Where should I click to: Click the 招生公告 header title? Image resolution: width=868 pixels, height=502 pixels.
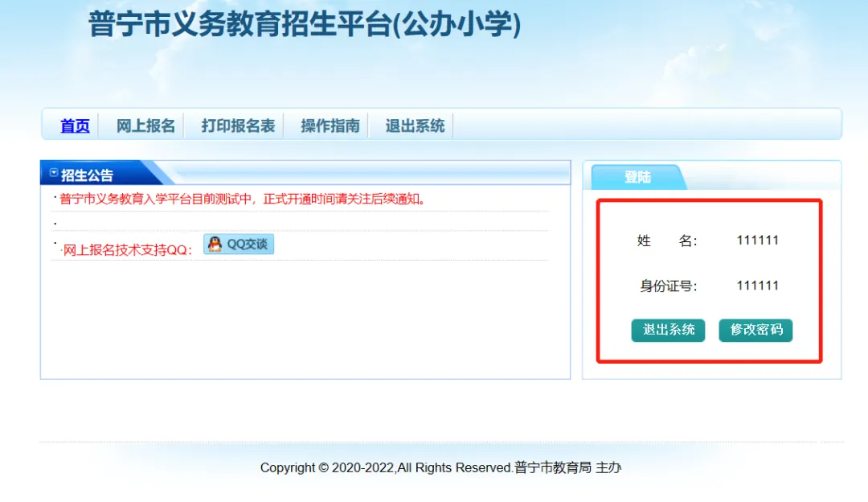tap(87, 175)
